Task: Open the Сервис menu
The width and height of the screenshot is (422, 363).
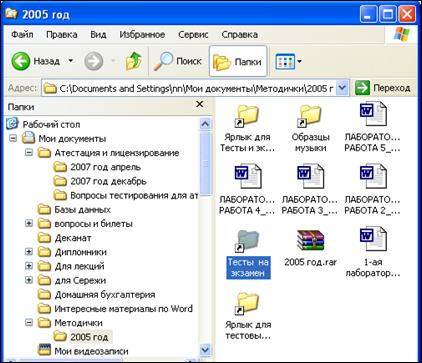Action: (x=193, y=35)
